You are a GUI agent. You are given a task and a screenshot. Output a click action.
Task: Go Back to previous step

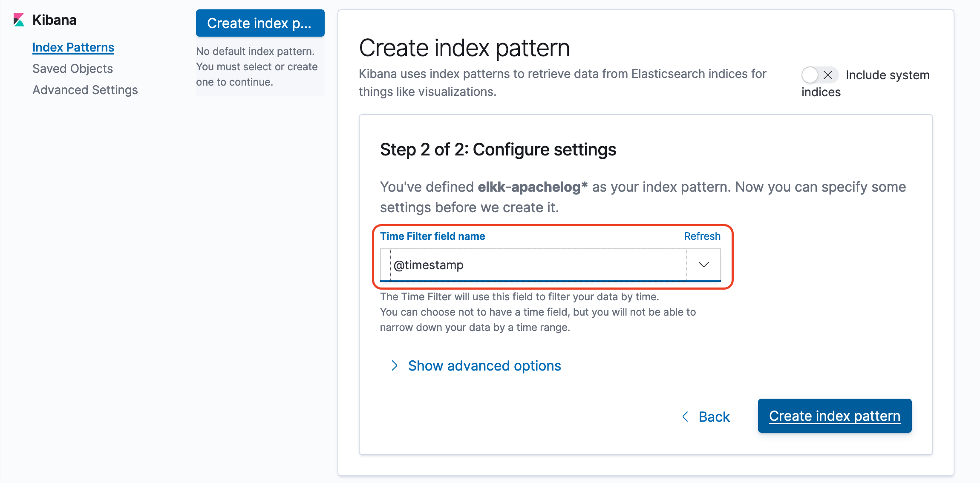pyautogui.click(x=714, y=417)
